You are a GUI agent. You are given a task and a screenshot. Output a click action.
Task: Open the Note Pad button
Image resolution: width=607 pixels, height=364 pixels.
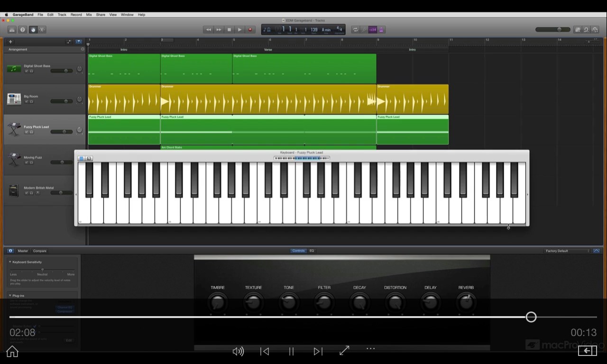click(x=578, y=30)
